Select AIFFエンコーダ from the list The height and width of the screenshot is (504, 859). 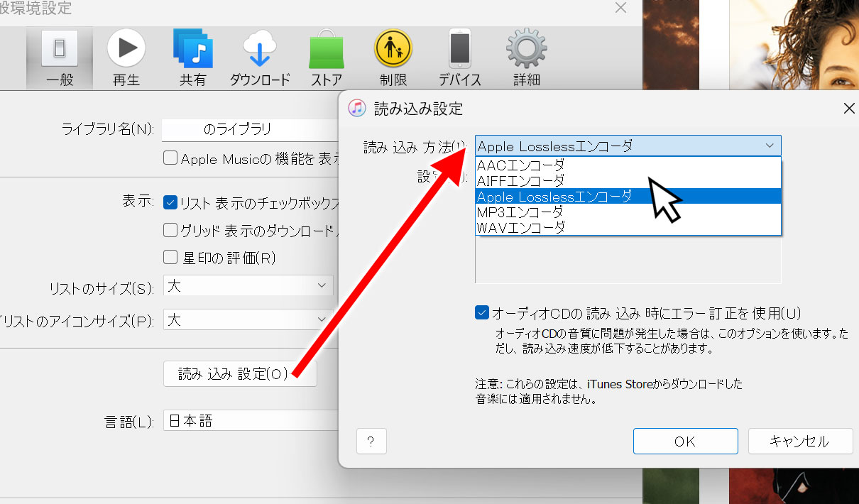(x=628, y=181)
